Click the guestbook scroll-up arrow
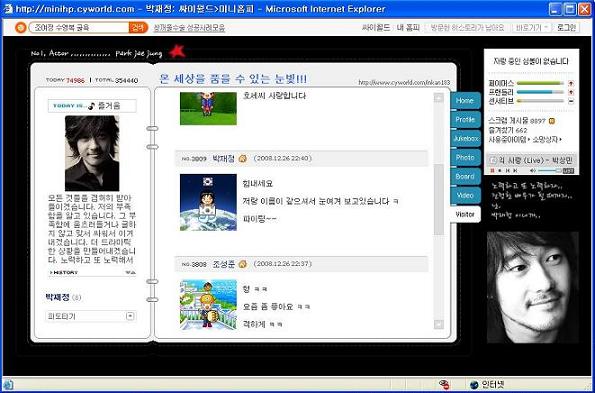The image size is (595, 393). (x=439, y=98)
